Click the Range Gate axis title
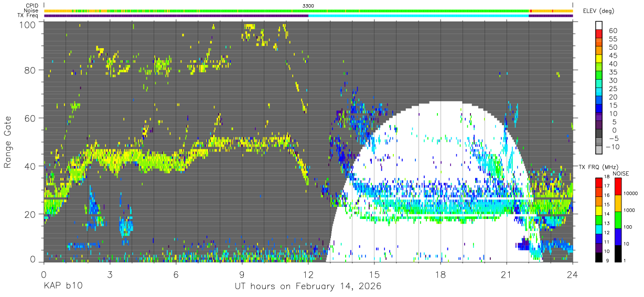Image resolution: width=644 pixels, height=297 pixels. pyautogui.click(x=8, y=142)
